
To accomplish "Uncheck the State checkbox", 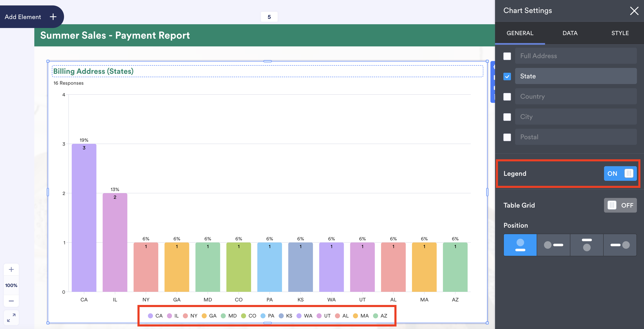I will click(x=507, y=77).
